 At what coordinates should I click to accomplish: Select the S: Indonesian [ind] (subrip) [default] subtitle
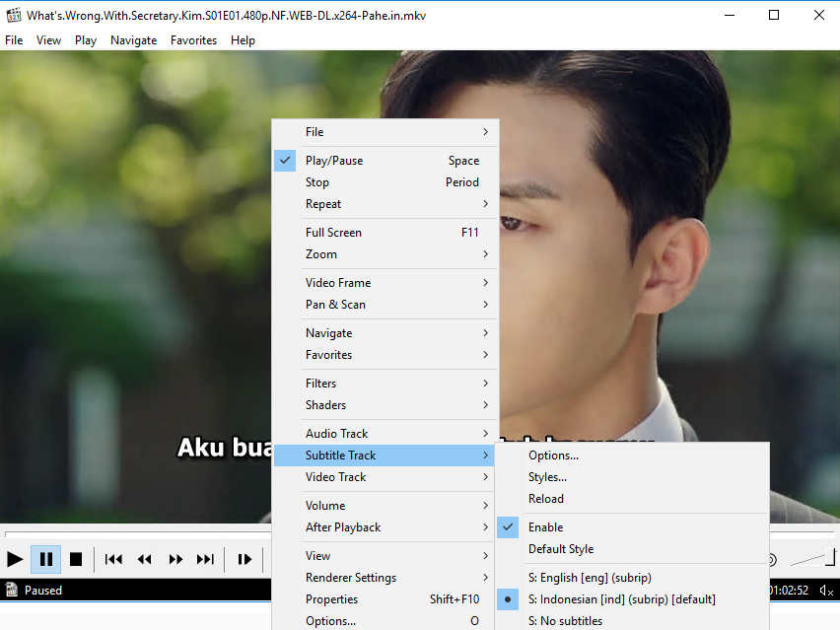(x=632, y=598)
